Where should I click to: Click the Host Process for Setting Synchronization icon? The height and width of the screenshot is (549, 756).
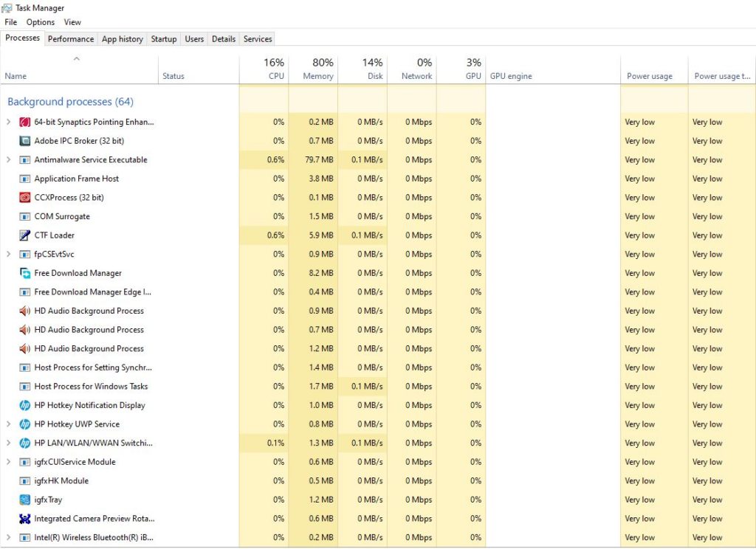click(x=24, y=367)
